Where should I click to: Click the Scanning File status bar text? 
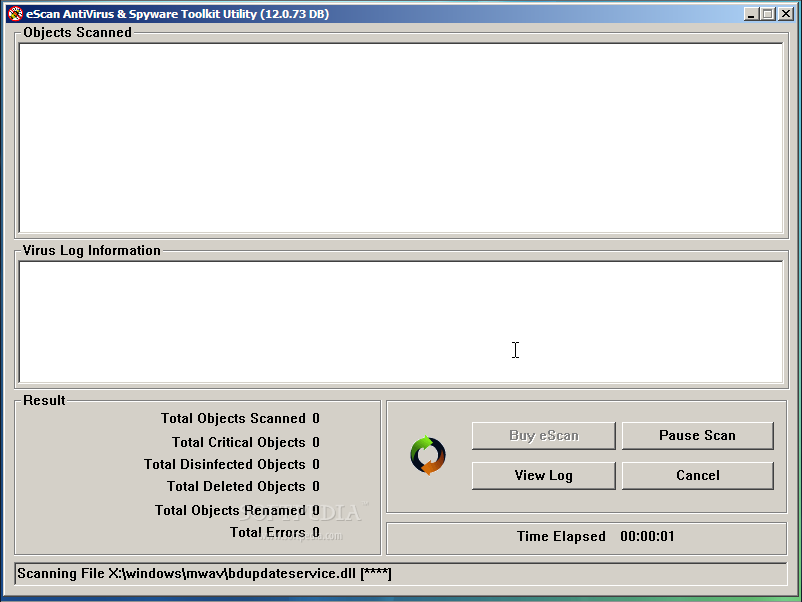point(204,574)
